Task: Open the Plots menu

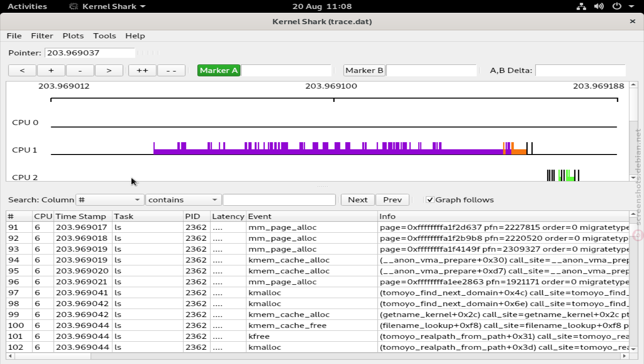Action: click(73, 36)
